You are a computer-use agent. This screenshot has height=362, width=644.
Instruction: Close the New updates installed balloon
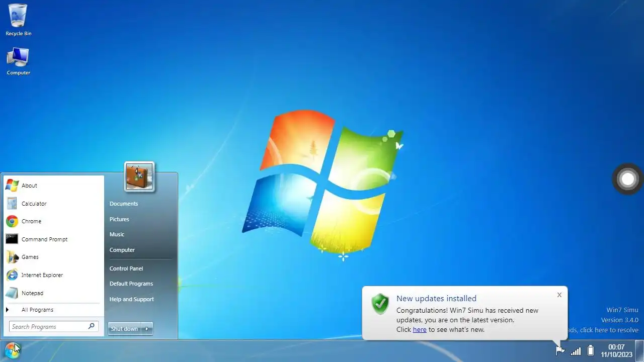pyautogui.click(x=559, y=295)
